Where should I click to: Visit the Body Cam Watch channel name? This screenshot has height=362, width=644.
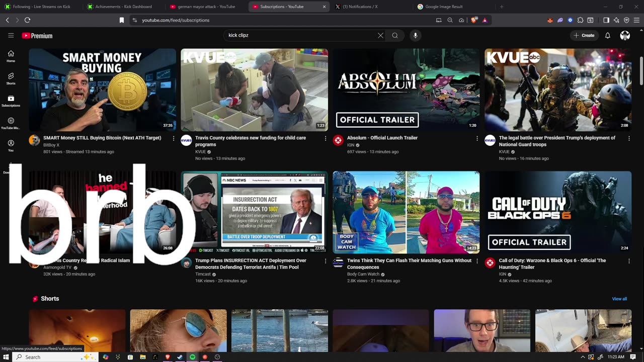click(x=363, y=274)
